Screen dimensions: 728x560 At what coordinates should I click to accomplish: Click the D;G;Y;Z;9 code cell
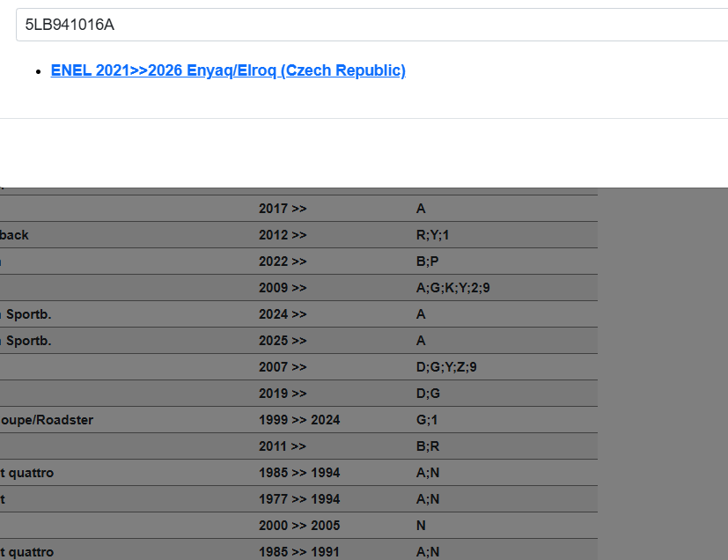click(x=446, y=367)
